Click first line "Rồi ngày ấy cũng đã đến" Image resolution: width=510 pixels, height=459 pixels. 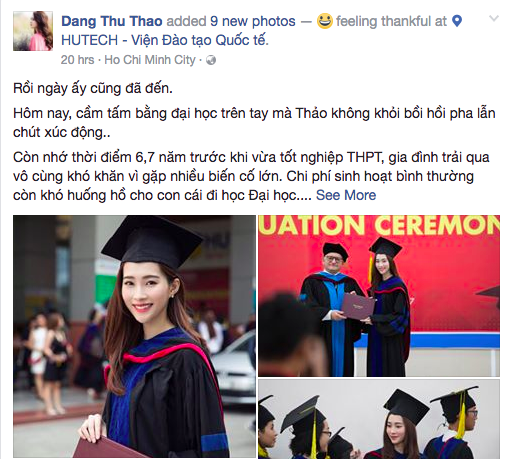pos(93,88)
